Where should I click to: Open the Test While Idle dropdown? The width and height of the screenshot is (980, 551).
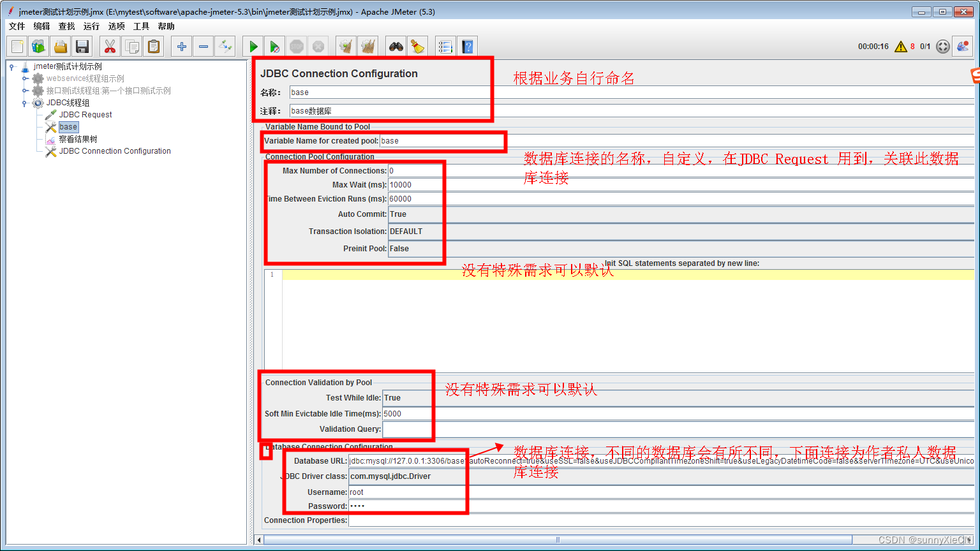pos(678,398)
